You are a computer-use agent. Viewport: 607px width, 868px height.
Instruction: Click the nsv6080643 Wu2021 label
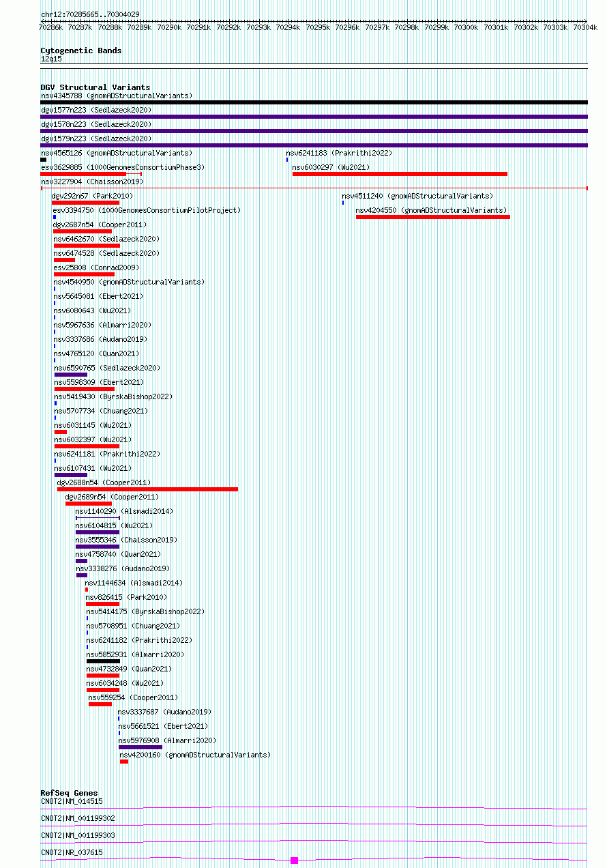pos(93,310)
